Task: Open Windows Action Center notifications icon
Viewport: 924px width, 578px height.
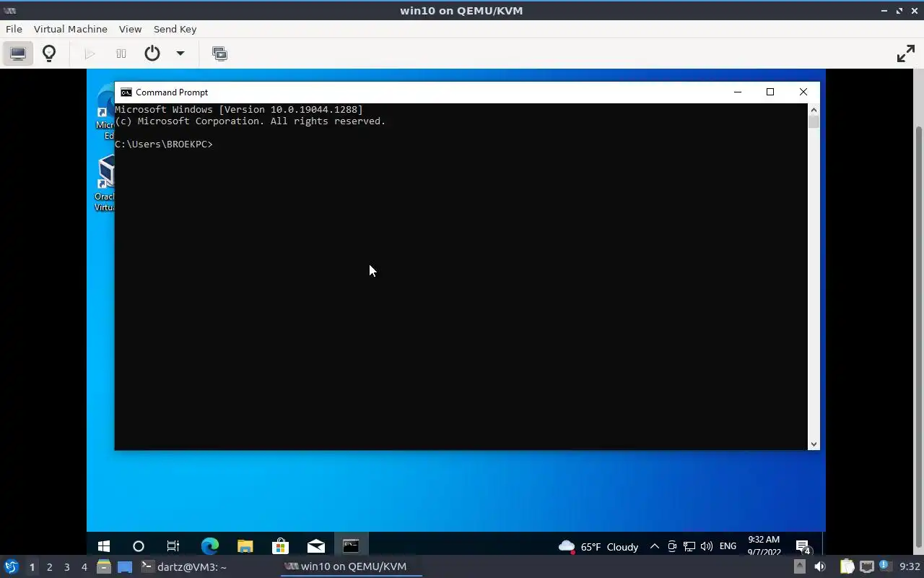Action: (803, 546)
